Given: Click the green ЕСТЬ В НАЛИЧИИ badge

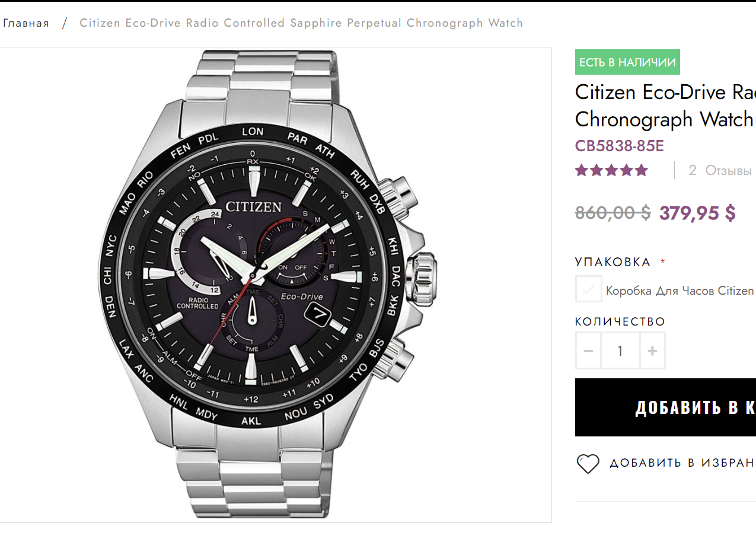Looking at the screenshot, I should click(x=627, y=62).
